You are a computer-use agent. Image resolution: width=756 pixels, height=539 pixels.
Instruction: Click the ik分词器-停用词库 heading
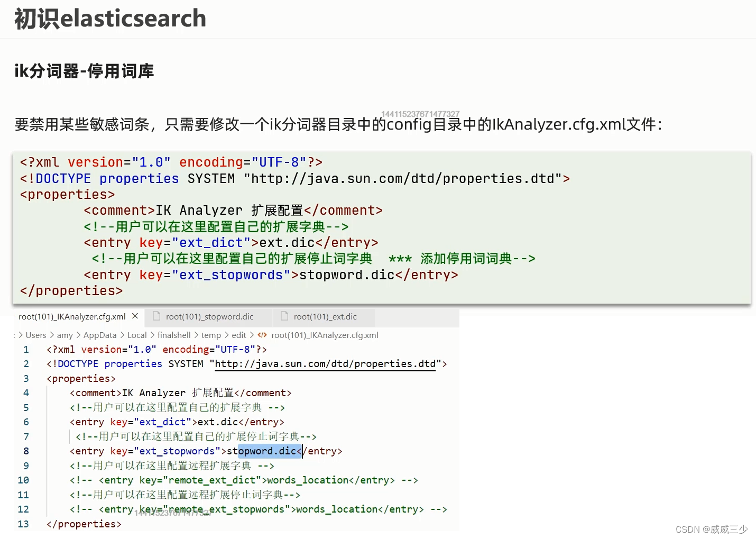pyautogui.click(x=84, y=71)
